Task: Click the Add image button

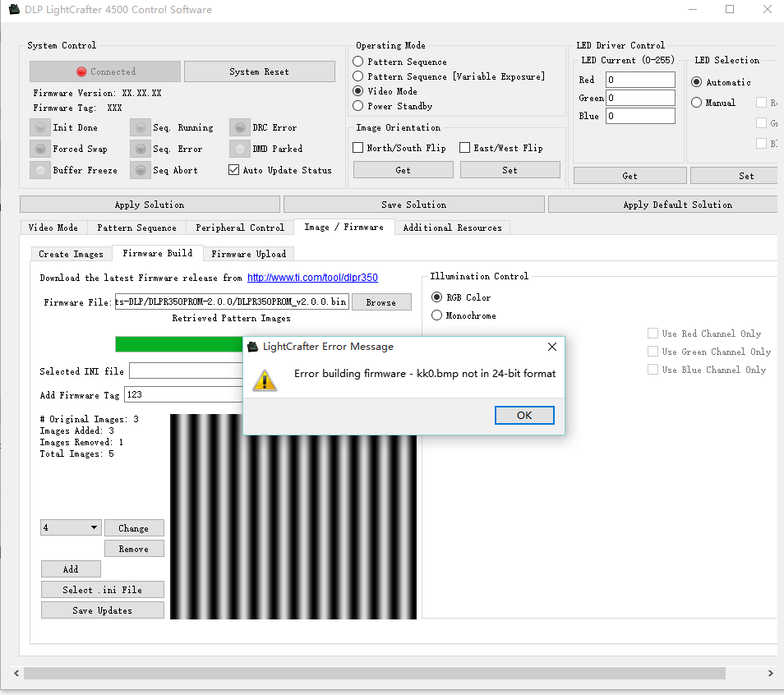Action: (x=71, y=569)
